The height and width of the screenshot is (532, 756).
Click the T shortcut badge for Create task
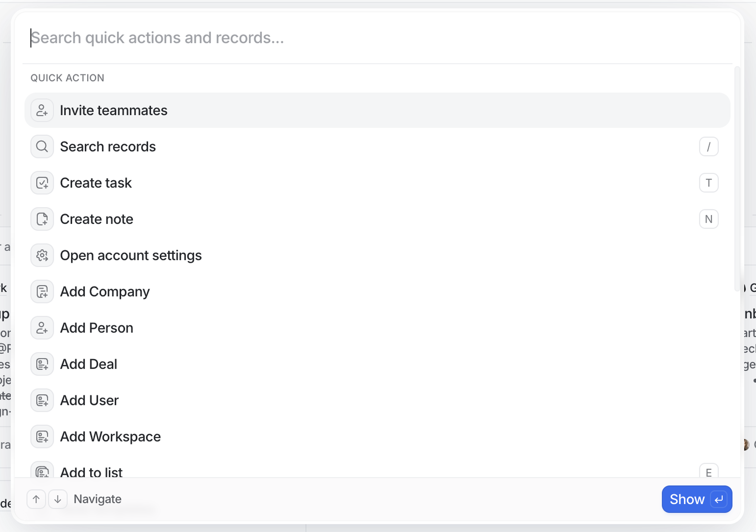[x=709, y=183]
